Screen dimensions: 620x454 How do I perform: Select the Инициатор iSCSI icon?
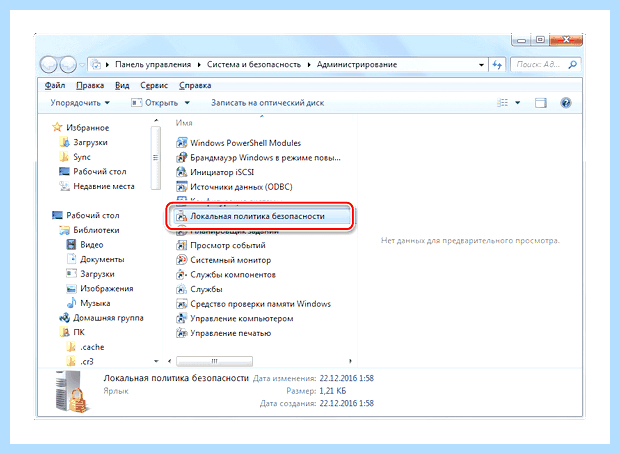(x=181, y=172)
